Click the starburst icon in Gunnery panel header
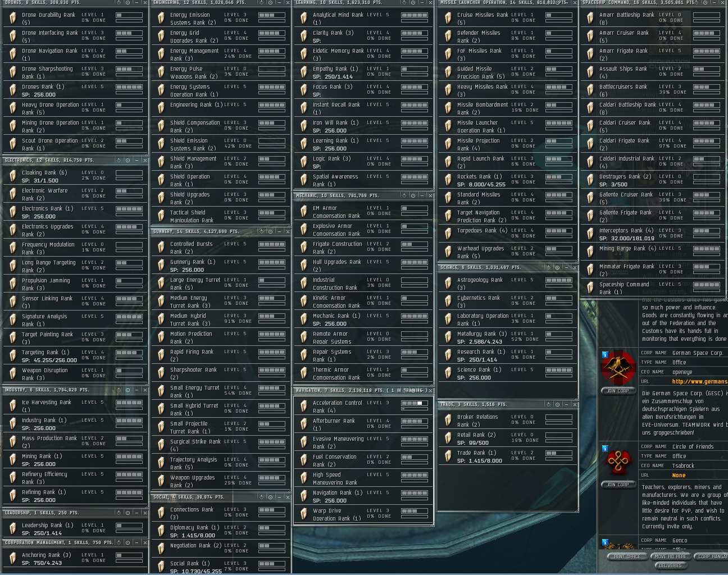Viewport: 728px width, 575px height. pyautogui.click(x=262, y=231)
